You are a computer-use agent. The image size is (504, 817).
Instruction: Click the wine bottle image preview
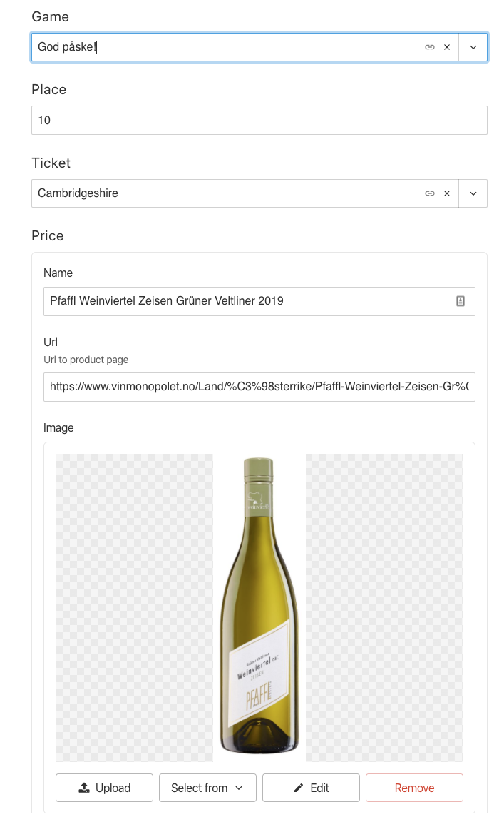(x=259, y=607)
